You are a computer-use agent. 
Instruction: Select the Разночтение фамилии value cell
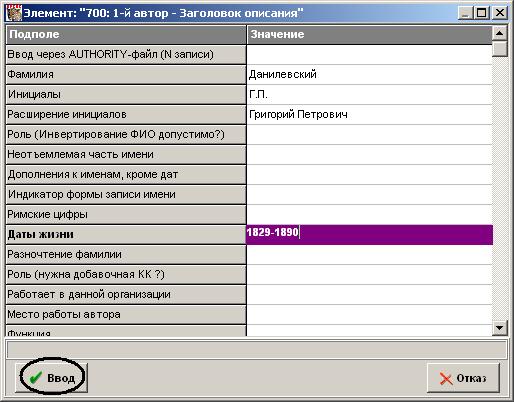(369, 254)
